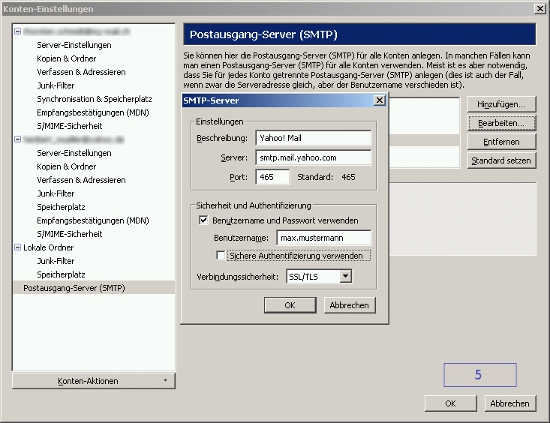
Task: Select first account's Junk-Filter entry
Action: tap(55, 86)
